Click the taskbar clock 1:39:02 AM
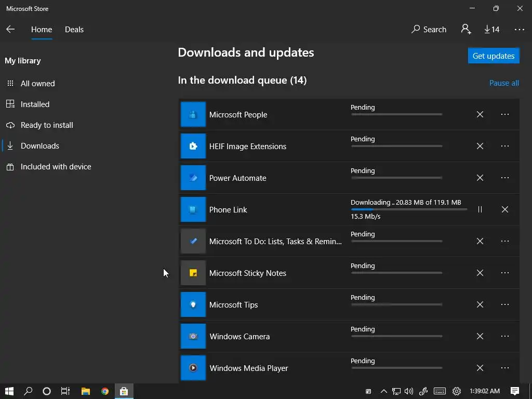The width and height of the screenshot is (532, 399). (485, 391)
